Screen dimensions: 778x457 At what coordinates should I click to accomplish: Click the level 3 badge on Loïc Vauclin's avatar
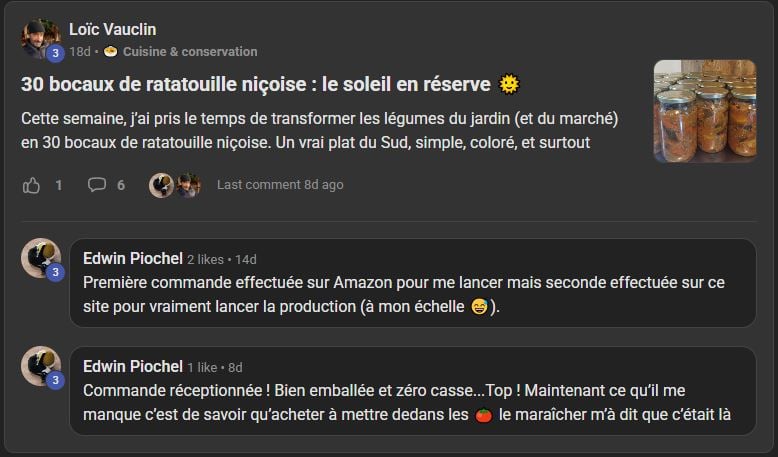(56, 53)
